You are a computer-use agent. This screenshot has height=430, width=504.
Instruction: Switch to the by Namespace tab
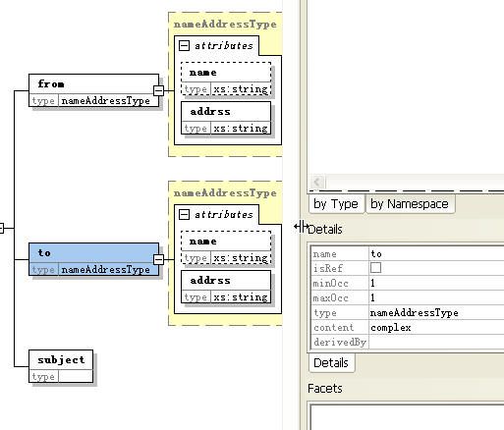[410, 204]
